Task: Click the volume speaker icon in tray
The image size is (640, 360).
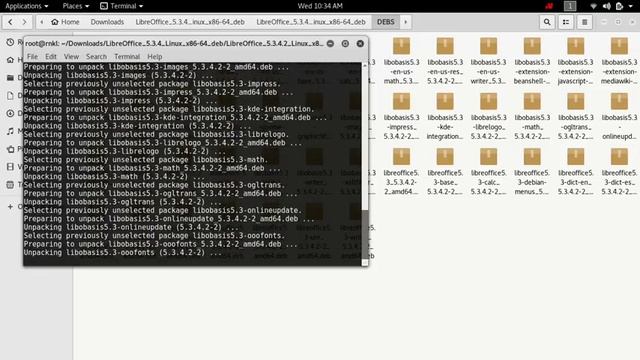Action: click(x=607, y=6)
